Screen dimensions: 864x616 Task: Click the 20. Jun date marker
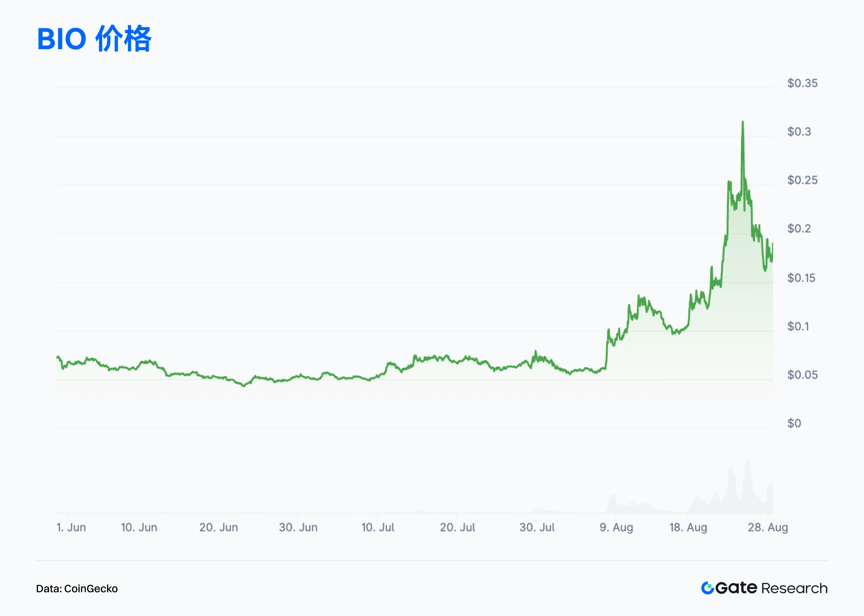pos(219,527)
